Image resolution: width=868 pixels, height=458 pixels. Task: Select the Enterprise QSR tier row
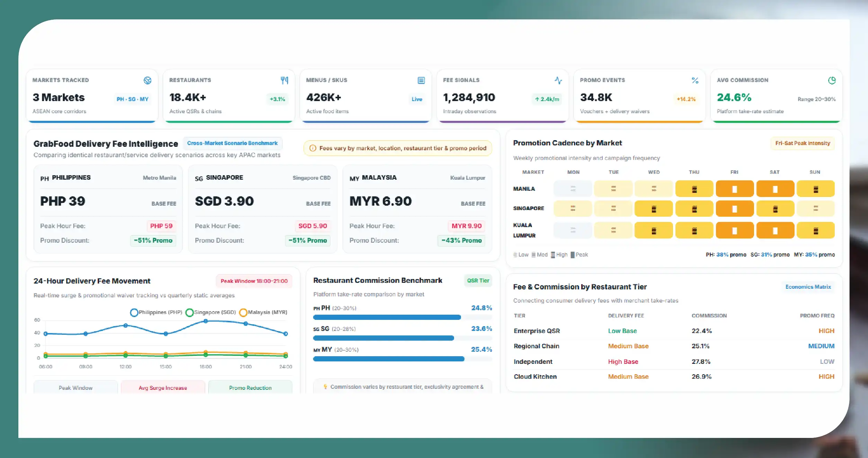674,331
